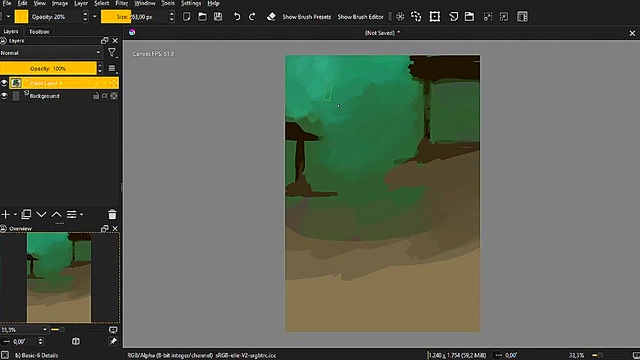Click the layer opacity stepper arrows
Image resolution: width=640 pixels, height=360 pixels.
click(x=100, y=68)
